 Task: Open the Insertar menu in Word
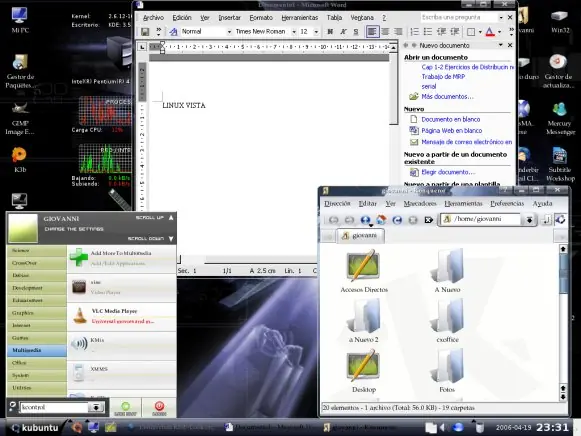(229, 18)
